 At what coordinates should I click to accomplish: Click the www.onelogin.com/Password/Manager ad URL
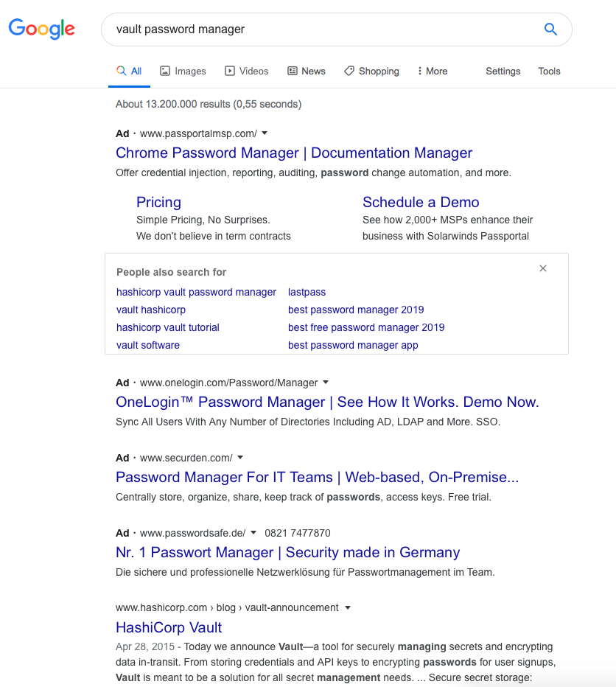pyautogui.click(x=228, y=383)
